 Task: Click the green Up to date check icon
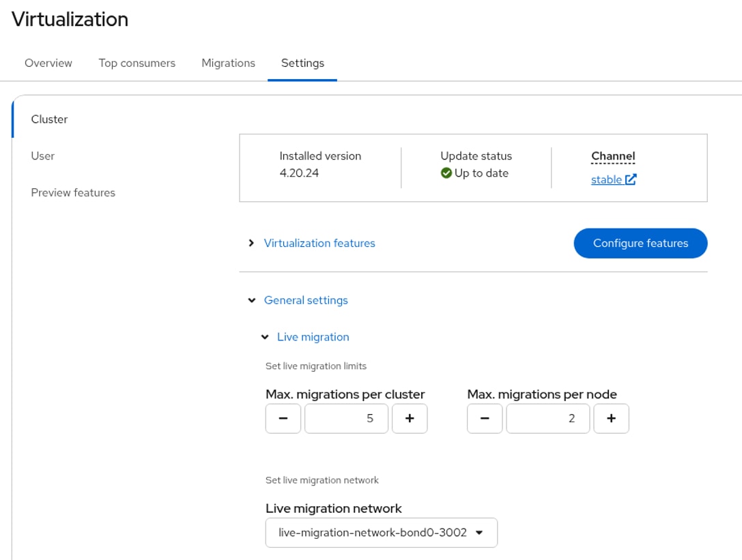(446, 173)
